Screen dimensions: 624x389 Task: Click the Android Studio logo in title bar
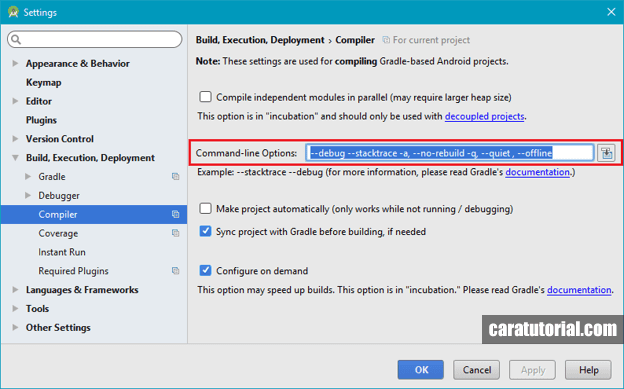(13, 12)
